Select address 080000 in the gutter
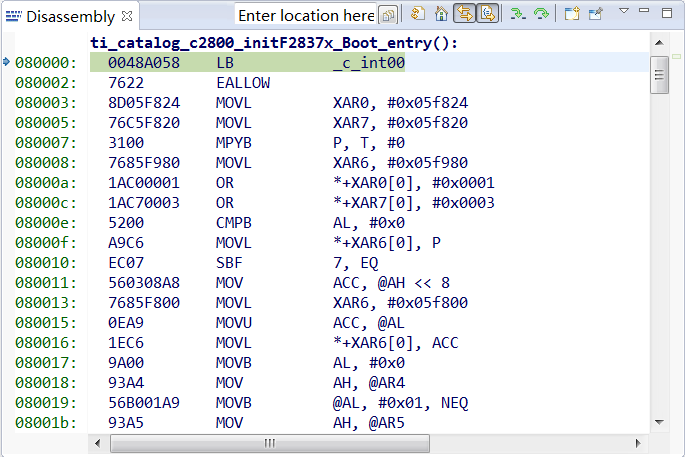The height and width of the screenshot is (457, 685). coord(46,63)
